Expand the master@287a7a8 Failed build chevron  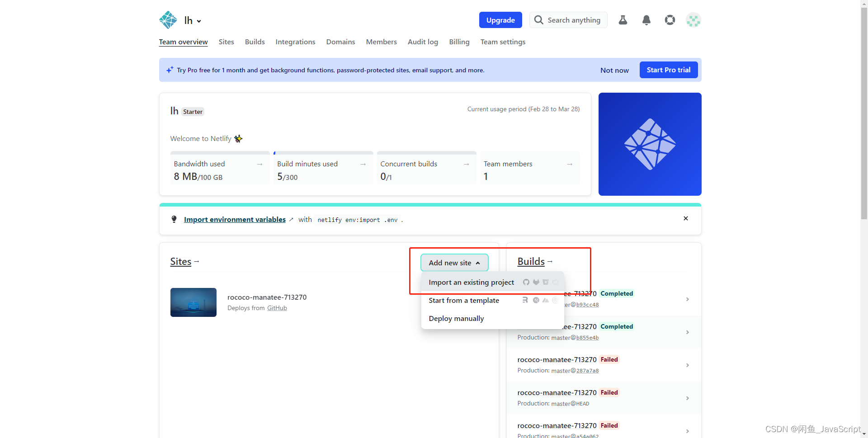[x=687, y=365]
